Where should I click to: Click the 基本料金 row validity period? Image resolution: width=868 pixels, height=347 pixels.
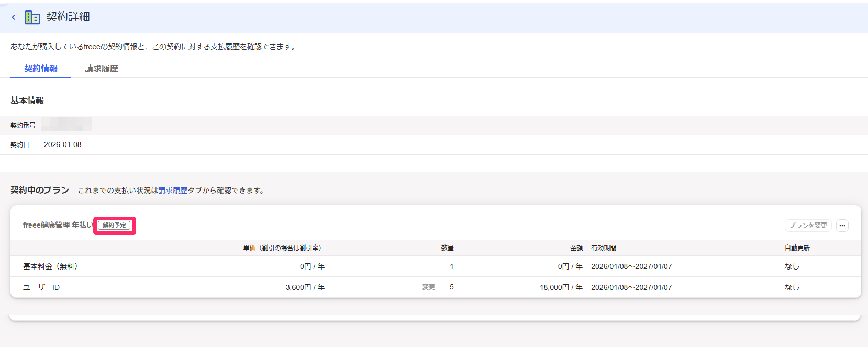[x=631, y=266]
